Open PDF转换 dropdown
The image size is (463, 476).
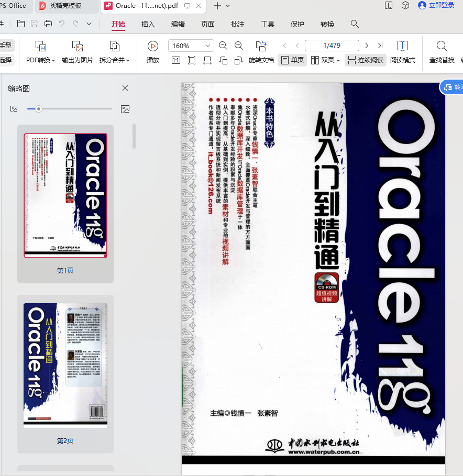point(40,52)
